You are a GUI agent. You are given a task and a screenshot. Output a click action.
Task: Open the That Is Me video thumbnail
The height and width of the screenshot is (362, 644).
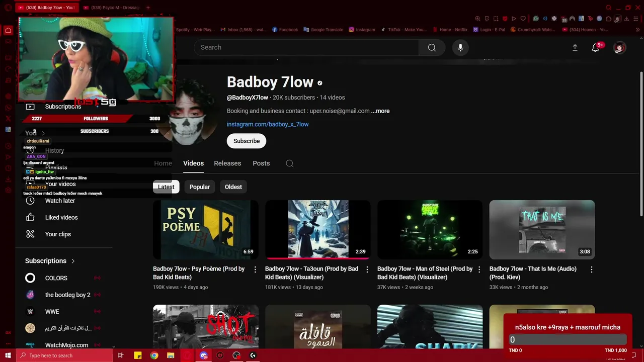coord(542,230)
